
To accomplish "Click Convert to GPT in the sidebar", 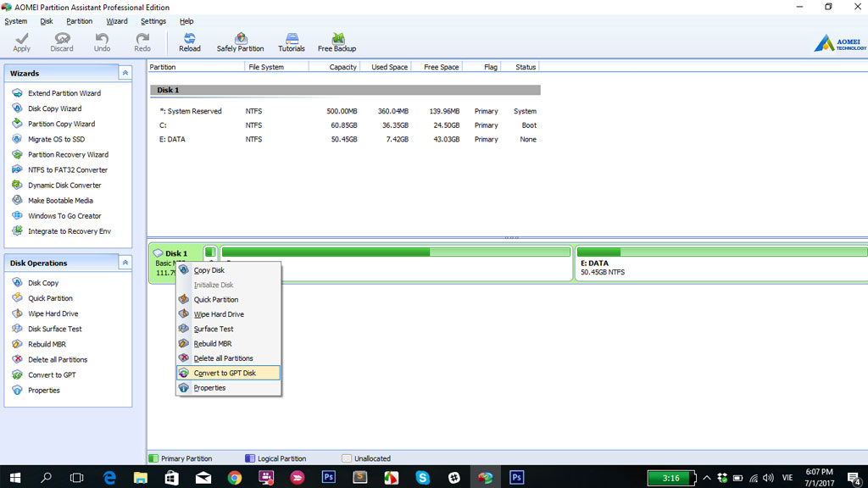I will [x=52, y=375].
